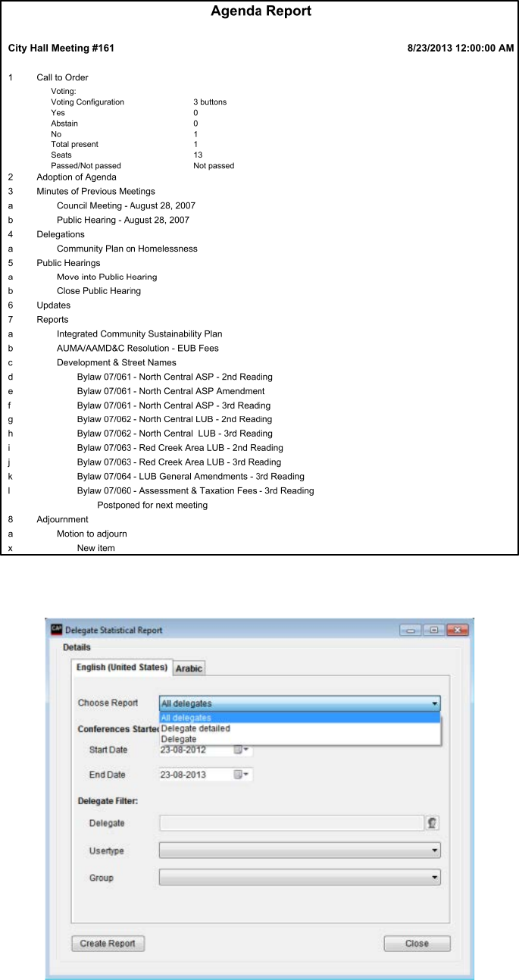This screenshot has width=519, height=980.
Task: Click 'Public Hearing - August 28, 2007'
Action: point(123,221)
